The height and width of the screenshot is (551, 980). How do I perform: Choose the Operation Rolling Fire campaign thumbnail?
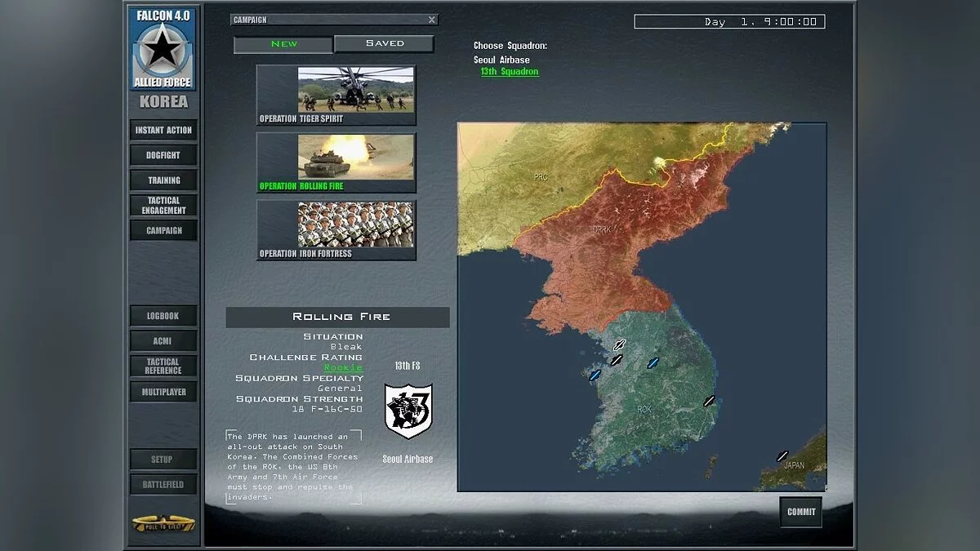tap(336, 163)
